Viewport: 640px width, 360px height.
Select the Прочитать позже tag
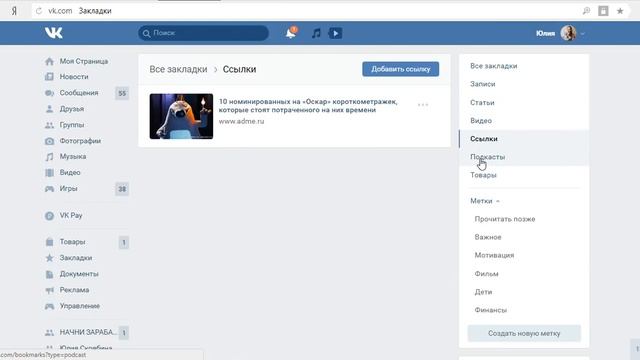point(504,219)
